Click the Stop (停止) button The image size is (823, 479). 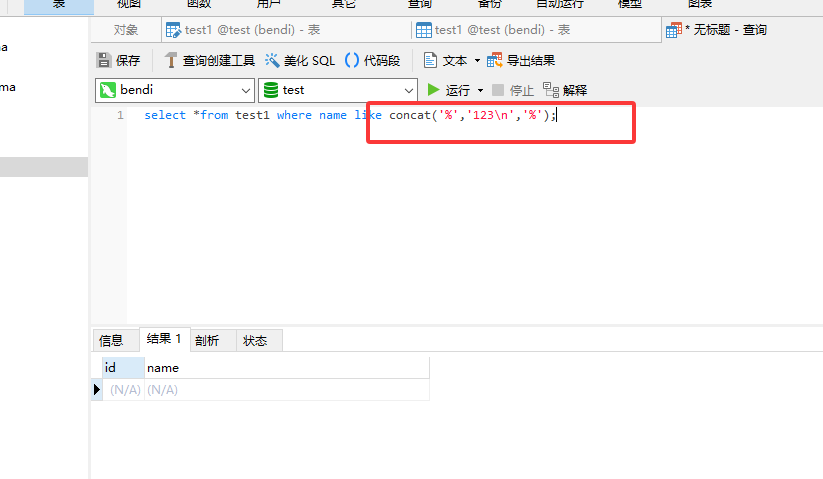coord(513,90)
